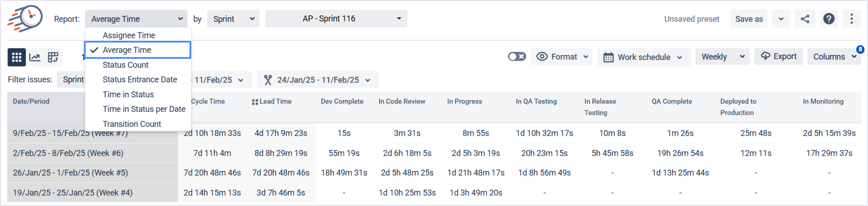
Task: Expand the AP - Sprint 116 dropdown
Action: click(x=336, y=19)
